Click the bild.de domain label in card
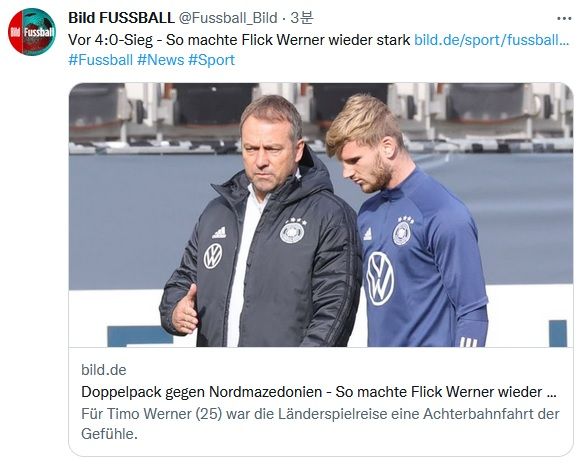This screenshot has height=468, width=581. click(104, 370)
